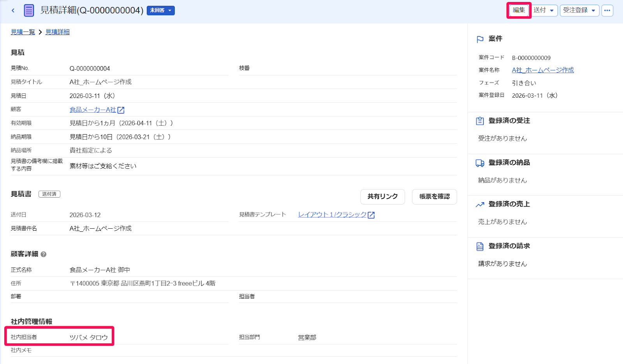Click the document icon beside 登録済の請求
This screenshot has width=623, height=364.
480,247
